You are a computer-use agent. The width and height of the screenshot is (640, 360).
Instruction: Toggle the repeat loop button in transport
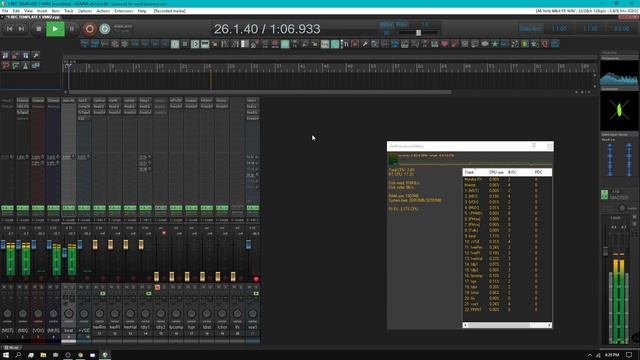(105, 29)
